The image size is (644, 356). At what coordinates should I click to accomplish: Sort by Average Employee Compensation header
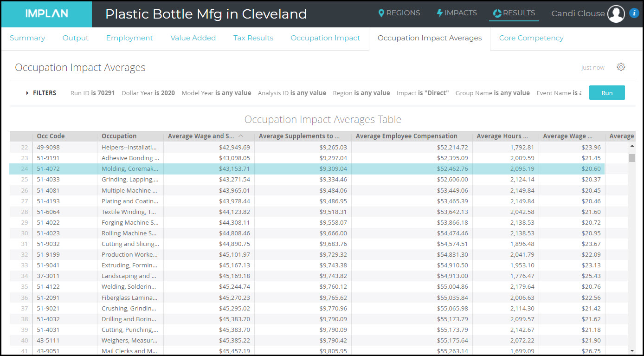click(x=412, y=136)
